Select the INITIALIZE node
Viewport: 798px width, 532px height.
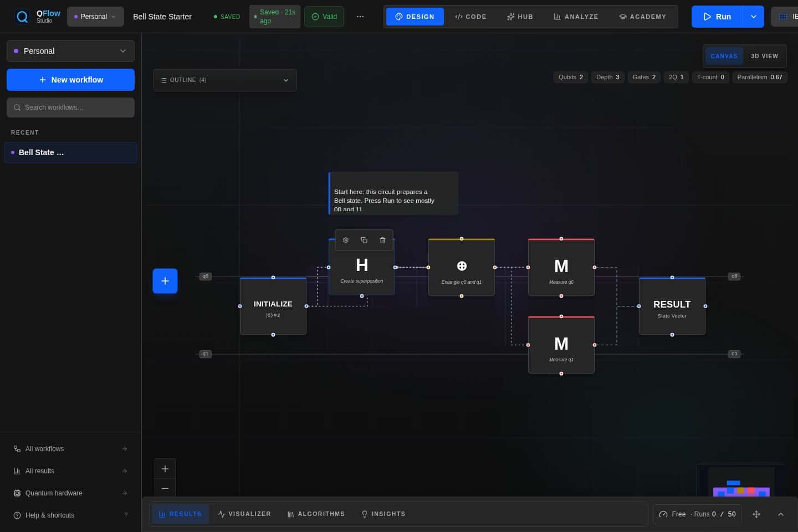[273, 306]
